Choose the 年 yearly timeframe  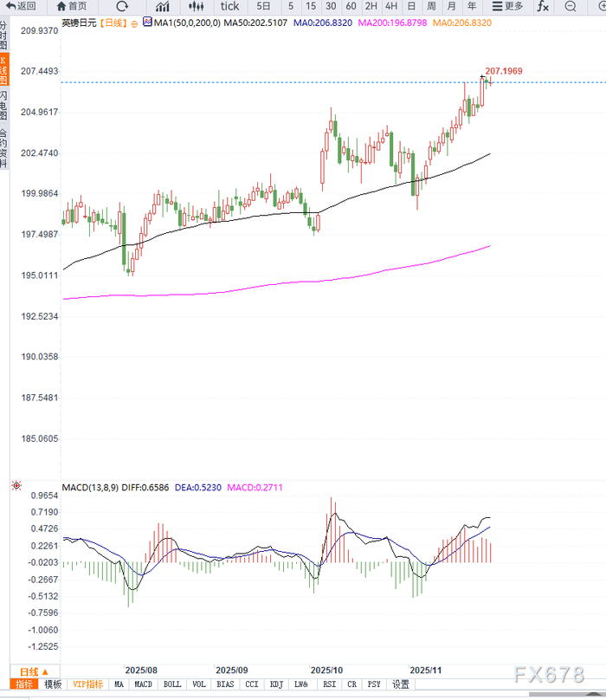click(x=472, y=6)
